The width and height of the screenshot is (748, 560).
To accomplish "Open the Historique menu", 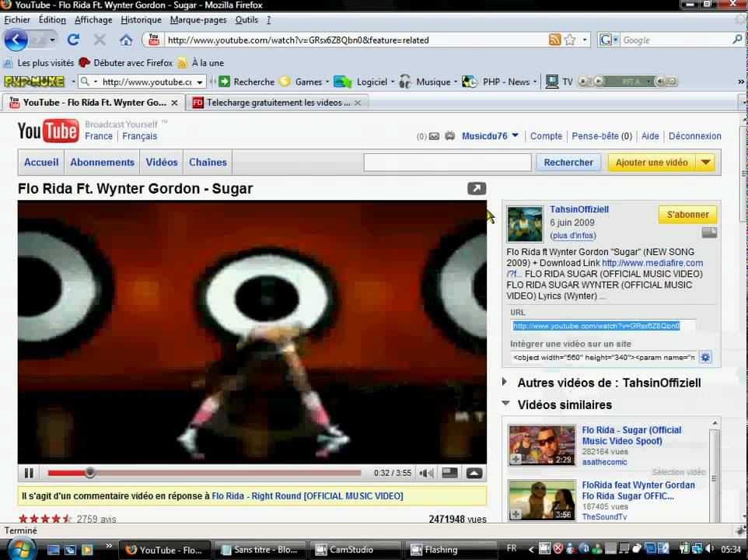I will [142, 19].
